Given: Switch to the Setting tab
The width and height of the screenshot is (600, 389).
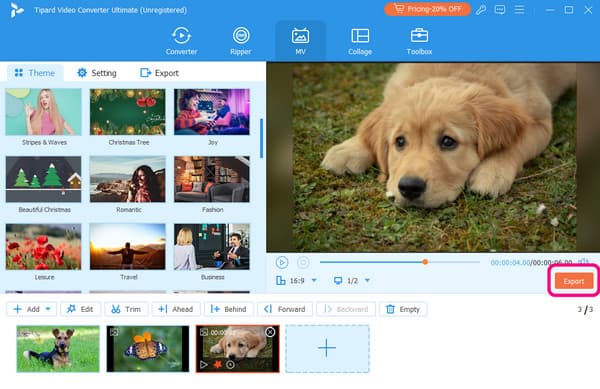Looking at the screenshot, I should coord(97,73).
